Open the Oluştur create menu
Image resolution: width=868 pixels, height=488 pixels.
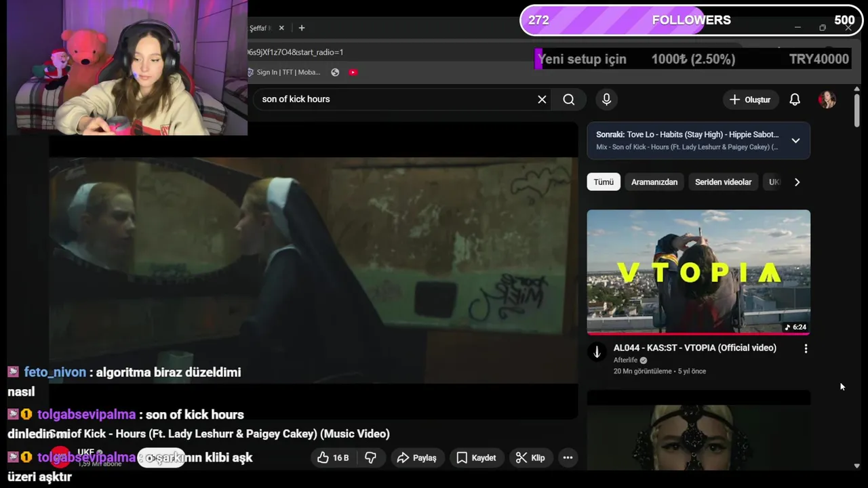coord(750,100)
